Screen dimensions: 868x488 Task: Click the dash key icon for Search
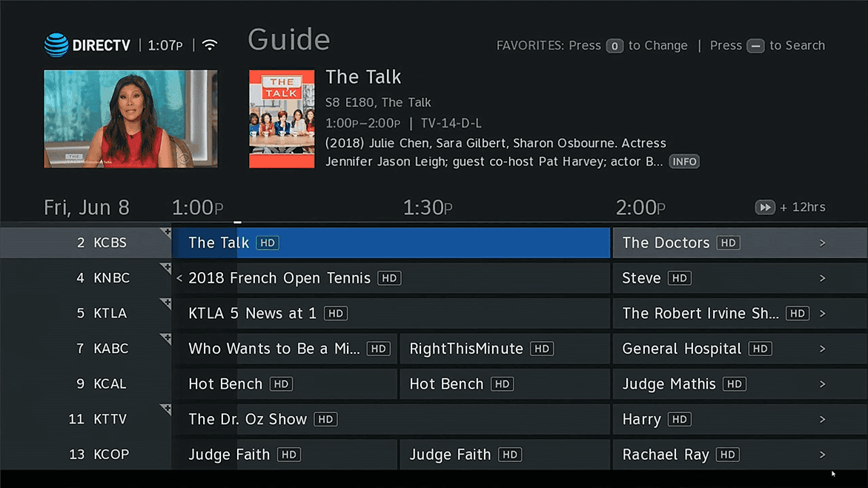click(x=755, y=46)
